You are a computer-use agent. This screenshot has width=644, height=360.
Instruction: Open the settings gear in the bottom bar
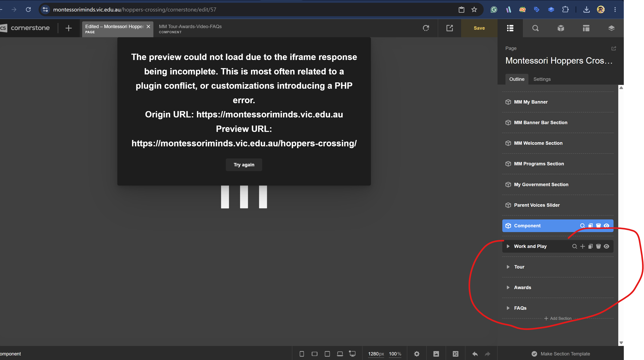click(x=416, y=354)
